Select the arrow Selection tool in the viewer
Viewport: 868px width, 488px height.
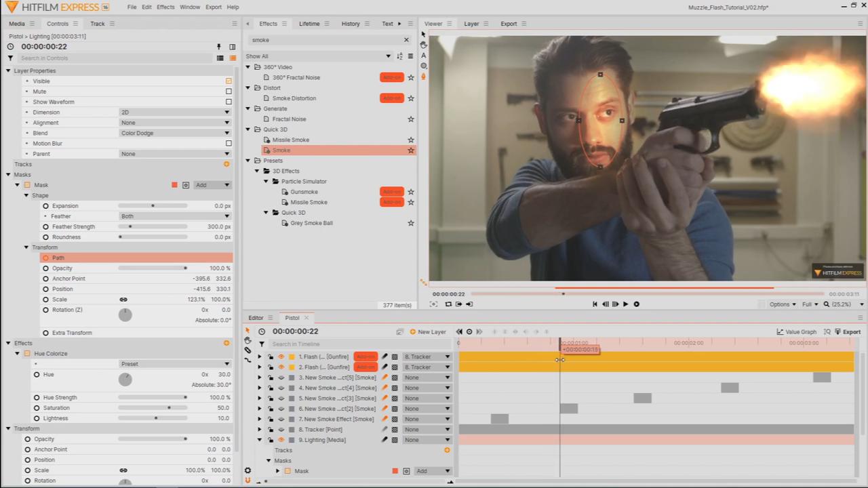coord(424,34)
